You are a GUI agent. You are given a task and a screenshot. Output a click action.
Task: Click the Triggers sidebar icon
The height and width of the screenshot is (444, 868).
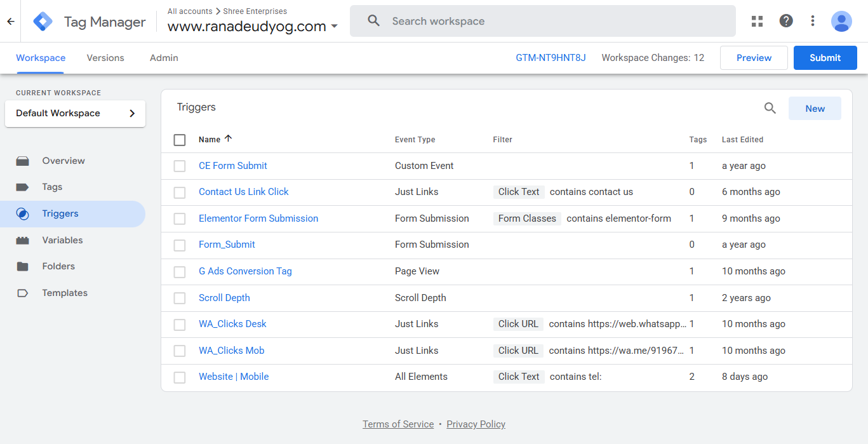tap(23, 213)
